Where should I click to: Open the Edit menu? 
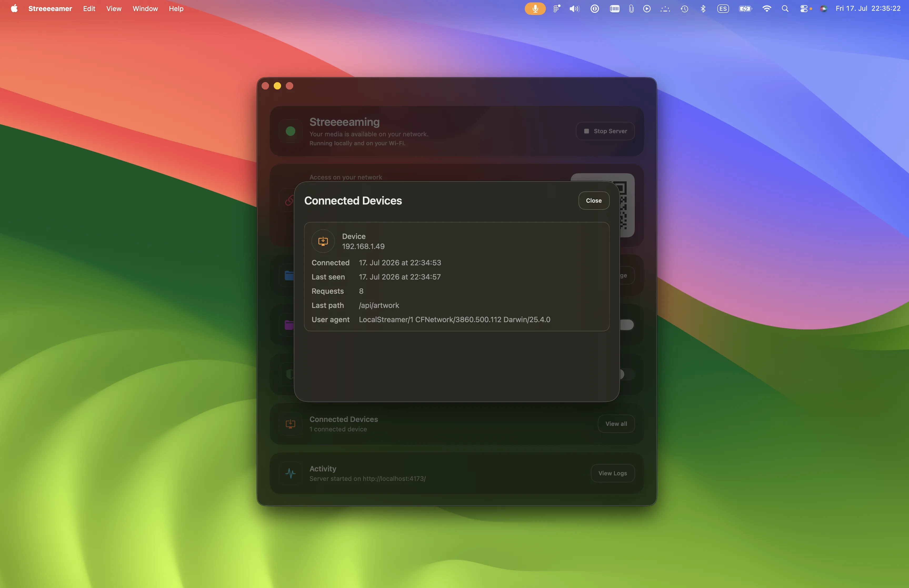coord(89,8)
